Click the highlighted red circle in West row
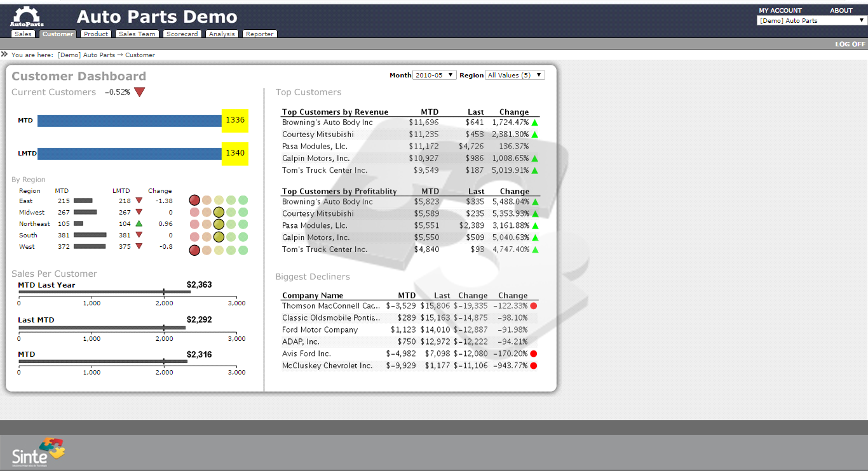 click(194, 250)
